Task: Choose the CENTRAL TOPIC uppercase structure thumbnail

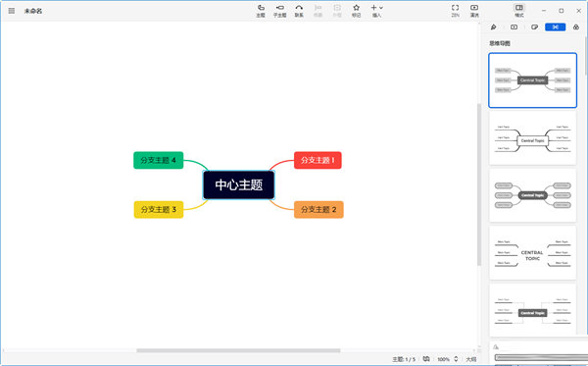Action: pos(532,253)
